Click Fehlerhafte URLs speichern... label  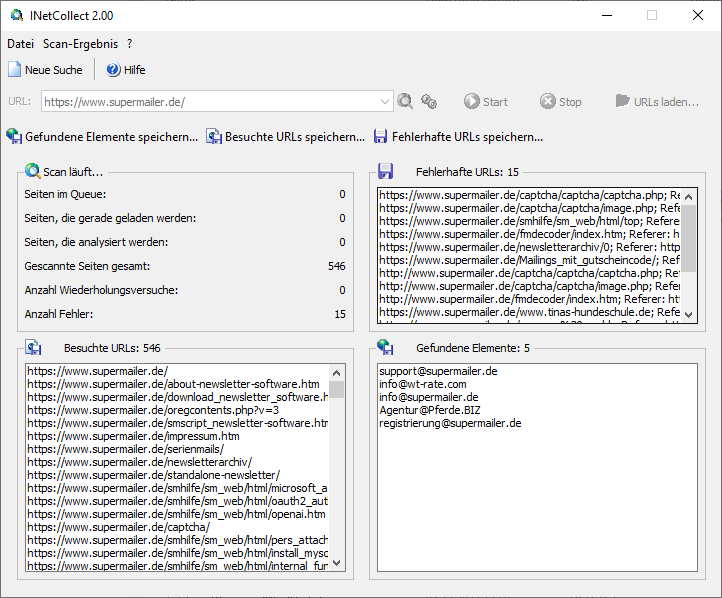point(467,137)
